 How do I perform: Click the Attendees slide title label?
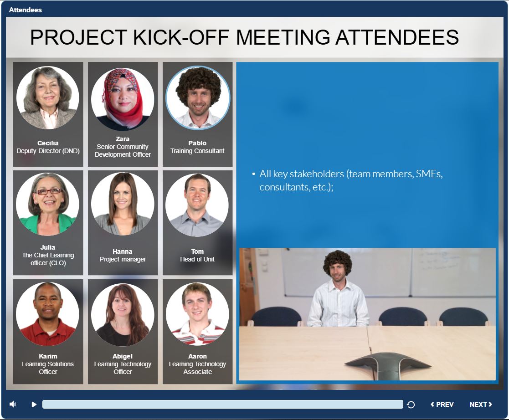click(x=26, y=10)
